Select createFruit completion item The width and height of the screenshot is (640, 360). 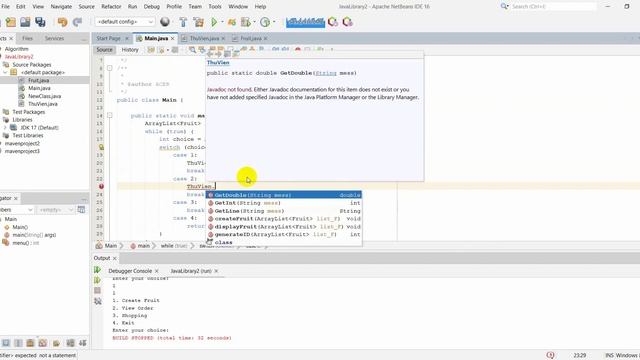coord(284,219)
